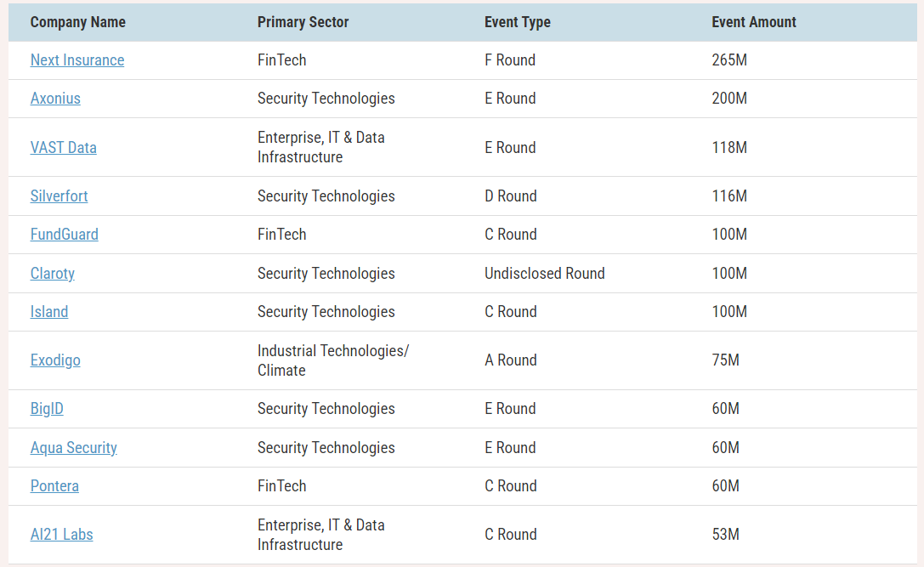Screen dimensions: 924x567
Task: Select the 265M event amount cell
Action: click(x=729, y=60)
